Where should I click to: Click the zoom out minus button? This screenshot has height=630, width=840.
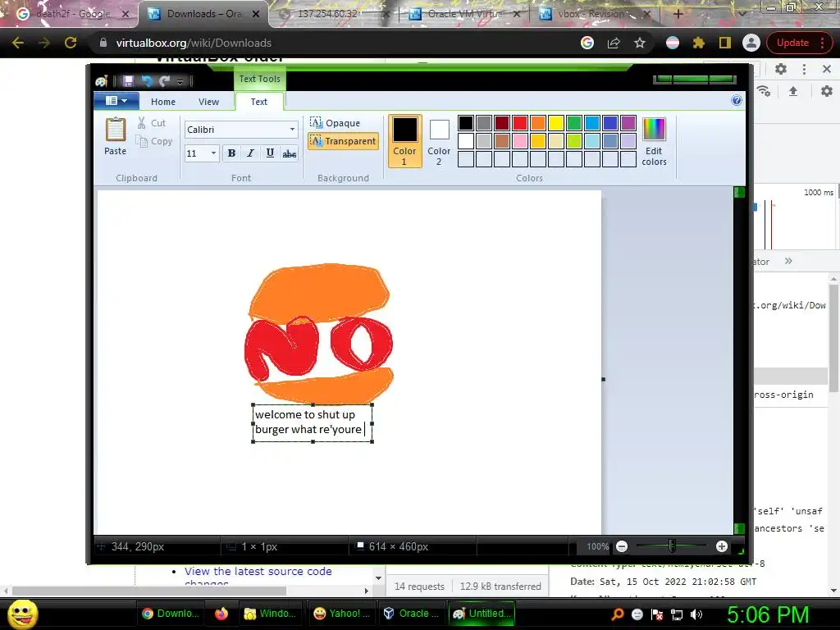[622, 546]
